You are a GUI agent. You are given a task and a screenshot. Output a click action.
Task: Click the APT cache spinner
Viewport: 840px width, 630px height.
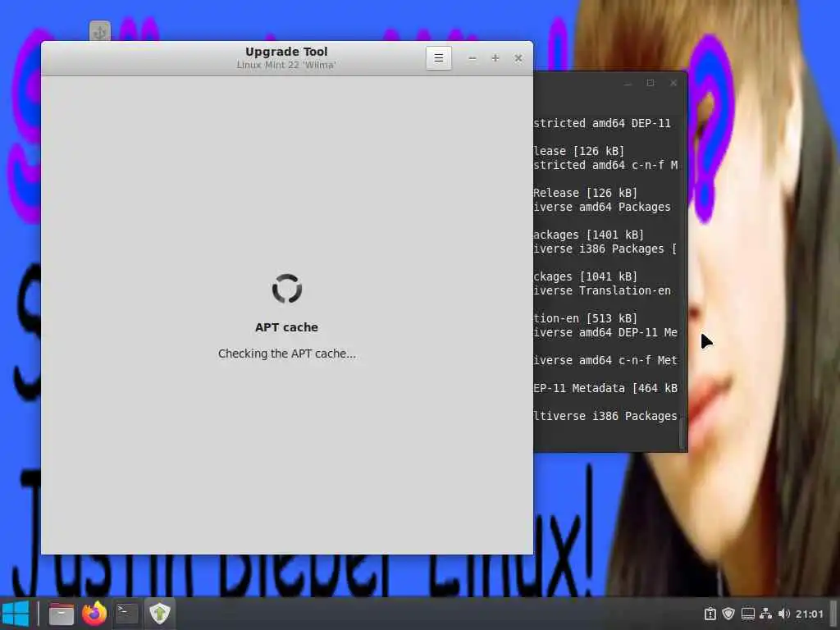286,289
